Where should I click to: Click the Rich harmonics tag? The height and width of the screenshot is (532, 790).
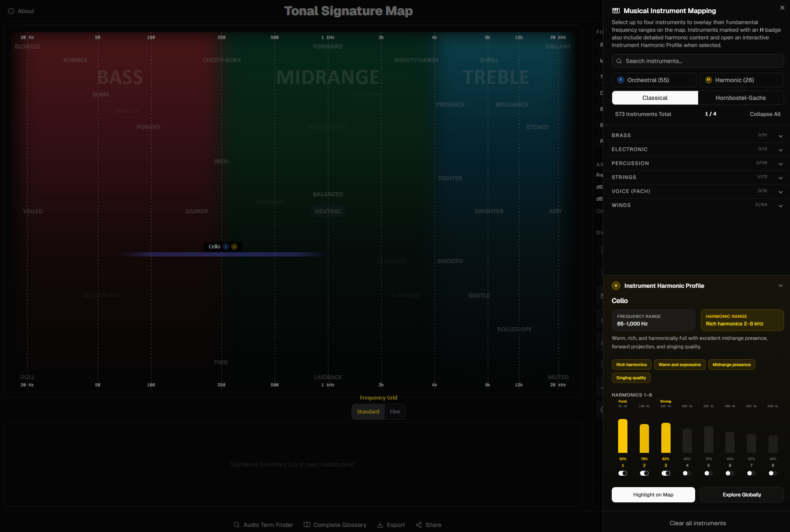pyautogui.click(x=631, y=365)
